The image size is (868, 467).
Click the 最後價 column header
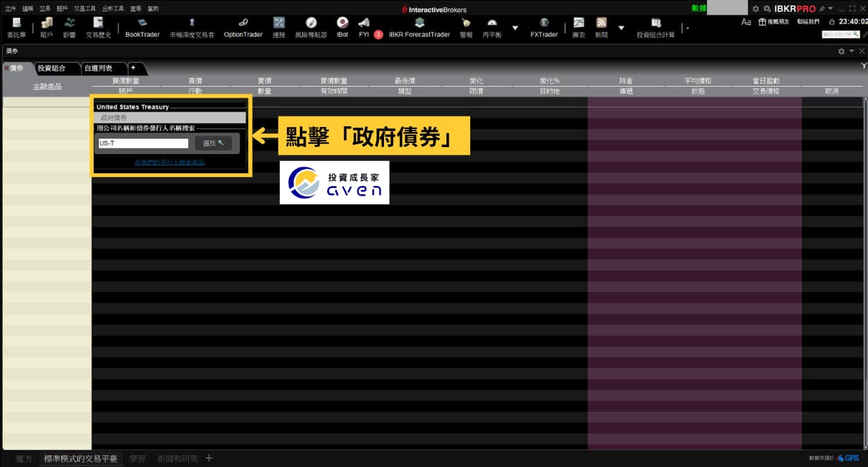click(x=405, y=81)
